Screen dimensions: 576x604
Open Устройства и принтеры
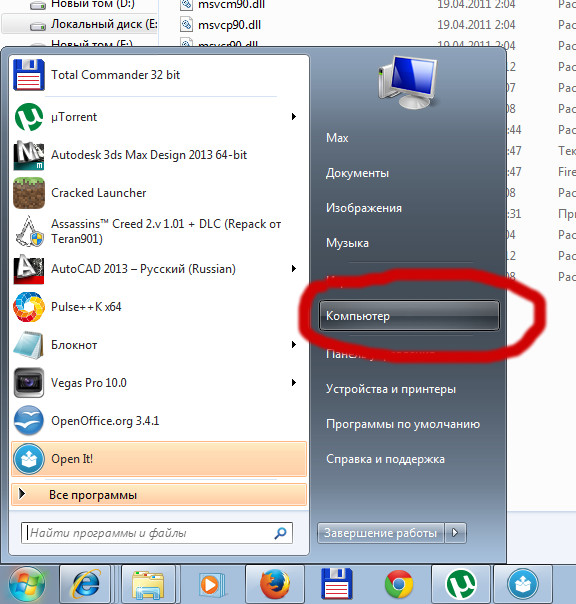pyautogui.click(x=391, y=389)
